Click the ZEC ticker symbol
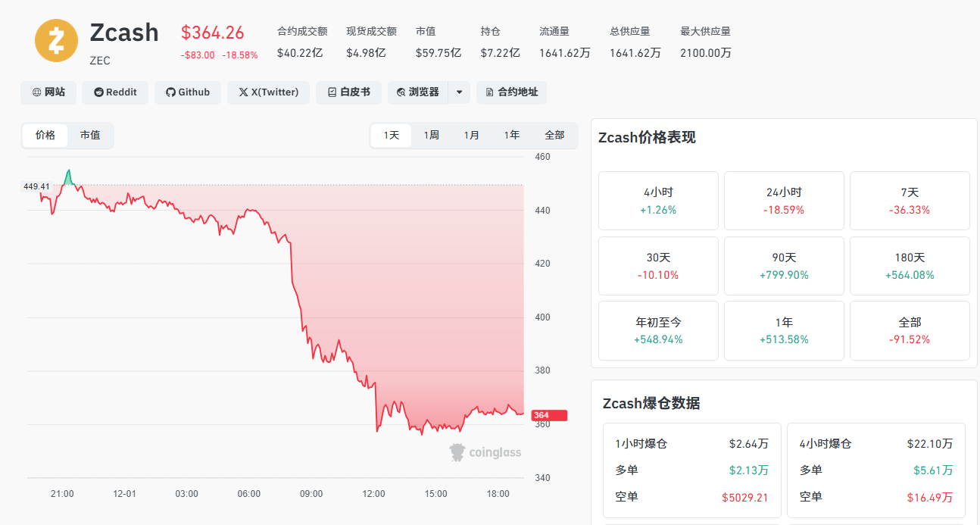Screen dimensions: 980x525 point(100,61)
